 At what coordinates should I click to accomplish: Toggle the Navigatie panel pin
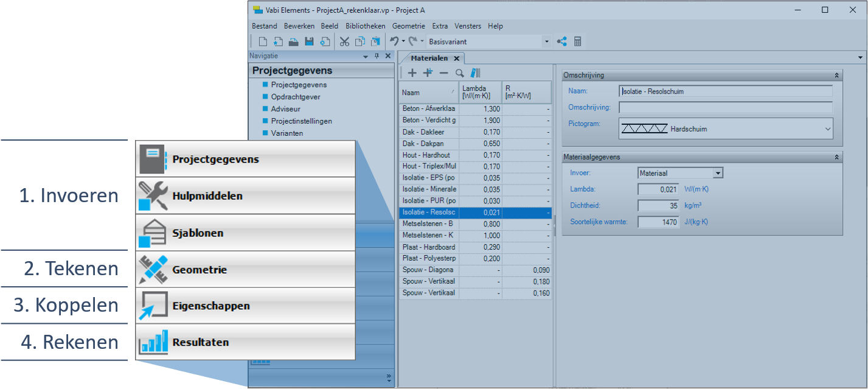point(377,56)
